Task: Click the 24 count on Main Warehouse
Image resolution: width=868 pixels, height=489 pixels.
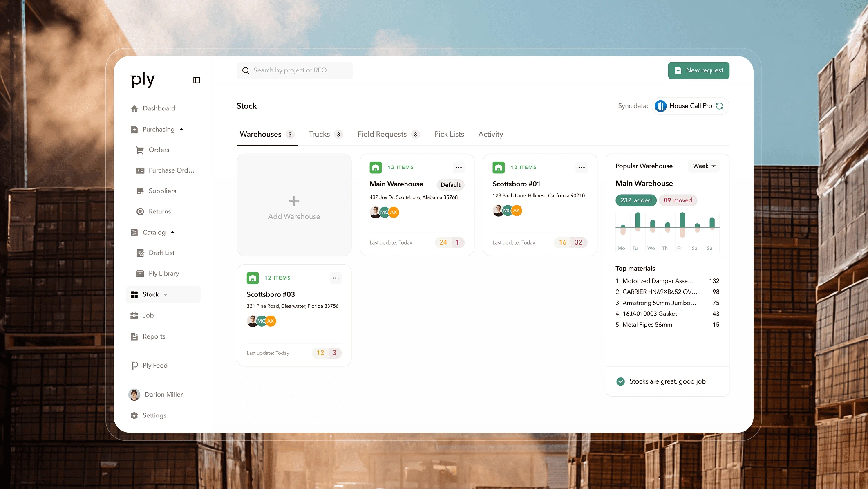Action: 443,242
